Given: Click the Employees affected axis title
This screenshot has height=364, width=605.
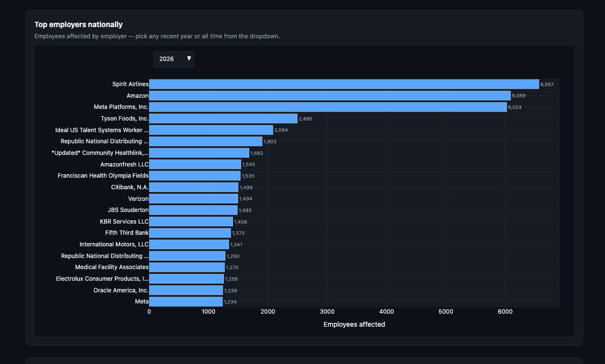Looking at the screenshot, I should [354, 324].
